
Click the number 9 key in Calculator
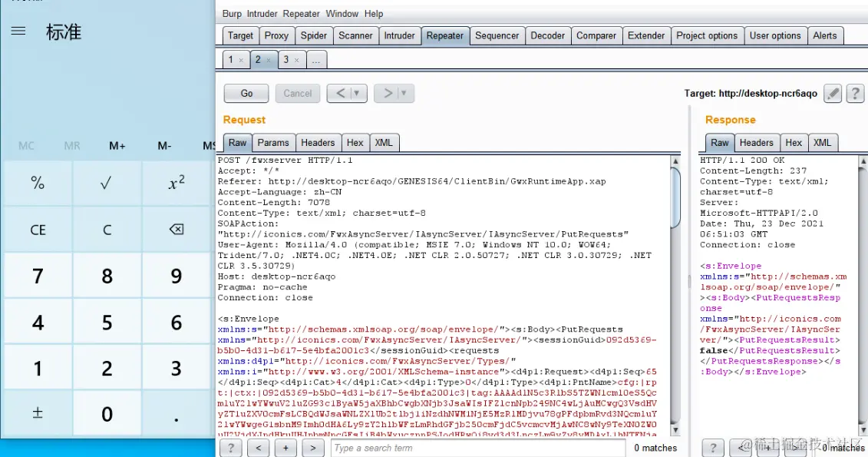pyautogui.click(x=176, y=275)
